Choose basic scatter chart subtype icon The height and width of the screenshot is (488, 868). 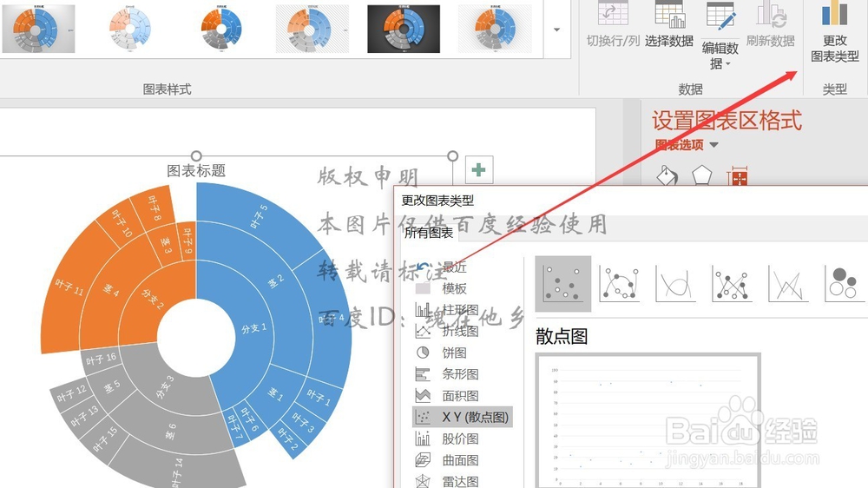[x=563, y=284]
